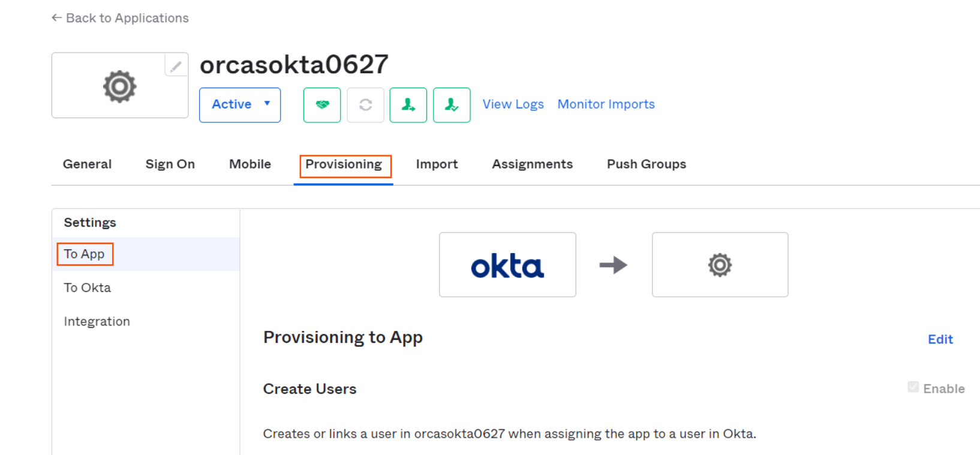Select Integration in Settings
The height and width of the screenshot is (455, 980).
coord(146,321)
